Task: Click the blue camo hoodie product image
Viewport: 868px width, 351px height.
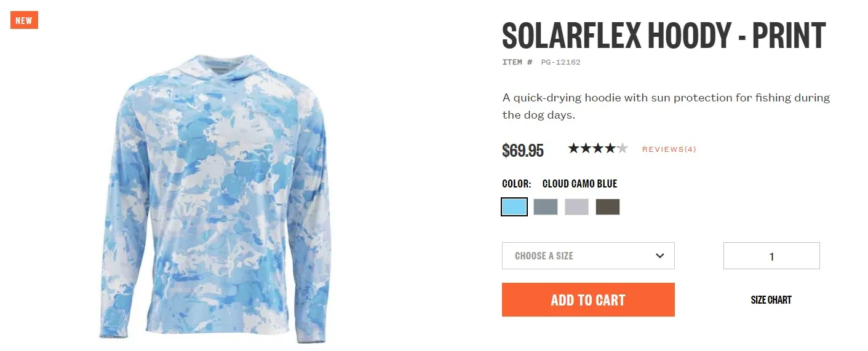Action: [x=215, y=198]
